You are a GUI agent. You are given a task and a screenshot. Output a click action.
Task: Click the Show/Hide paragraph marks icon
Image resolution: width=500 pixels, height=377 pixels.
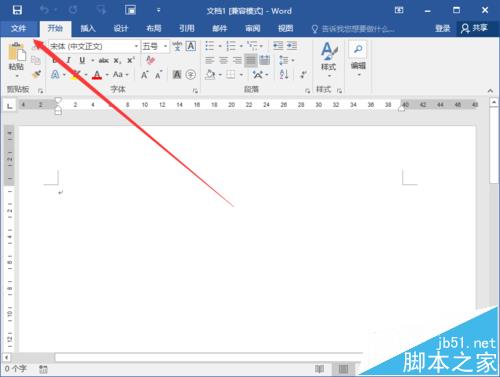[x=303, y=74]
